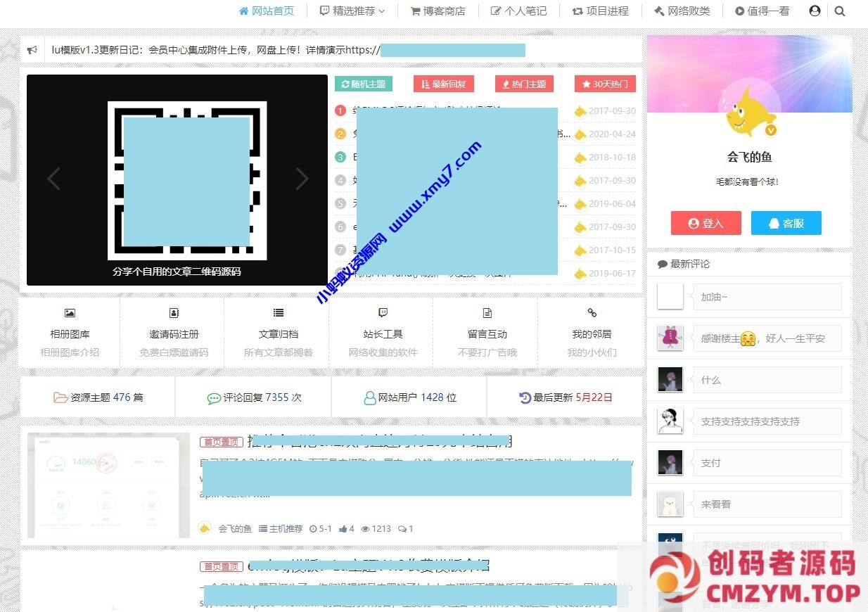The width and height of the screenshot is (868, 612).
Task: Open 我的邻居 friend links icon
Action: pyautogui.click(x=592, y=313)
